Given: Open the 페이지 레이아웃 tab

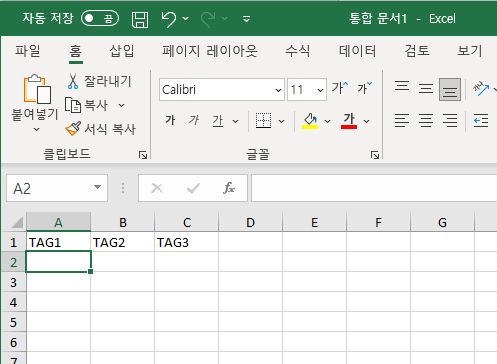Looking at the screenshot, I should (210, 51).
